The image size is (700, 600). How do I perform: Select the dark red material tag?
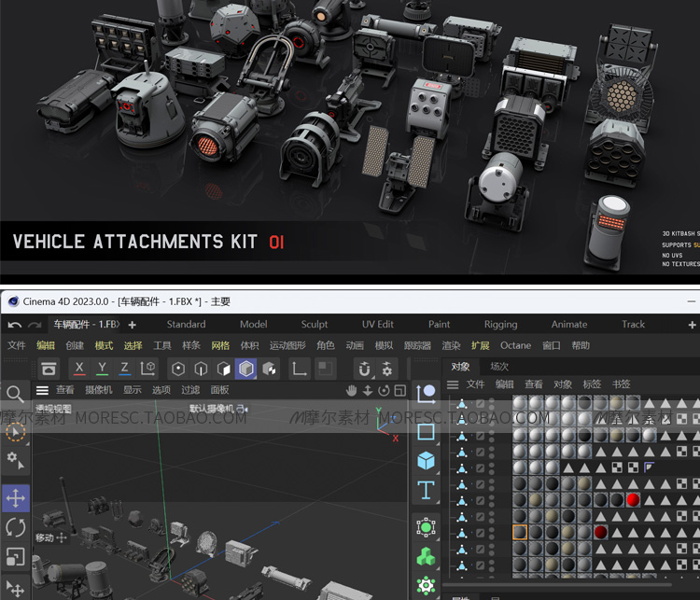point(600,532)
